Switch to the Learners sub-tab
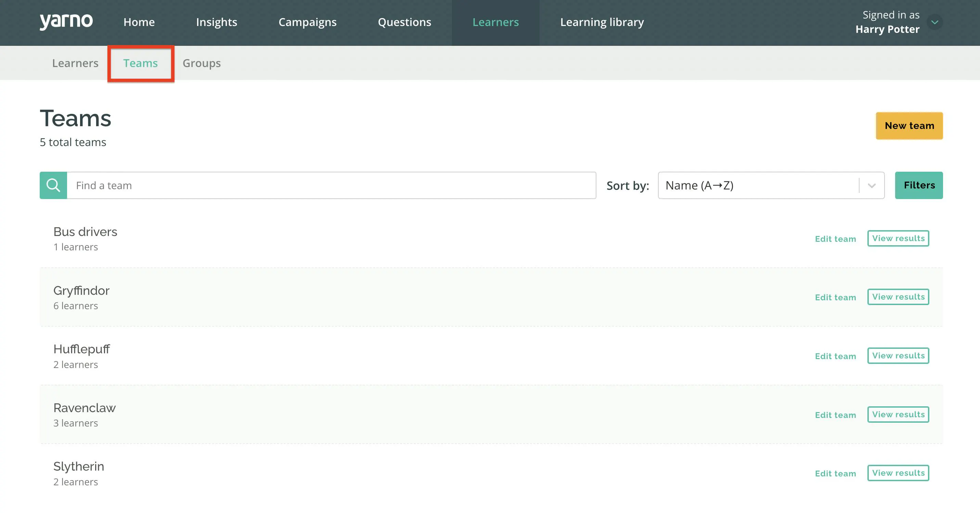 (75, 63)
